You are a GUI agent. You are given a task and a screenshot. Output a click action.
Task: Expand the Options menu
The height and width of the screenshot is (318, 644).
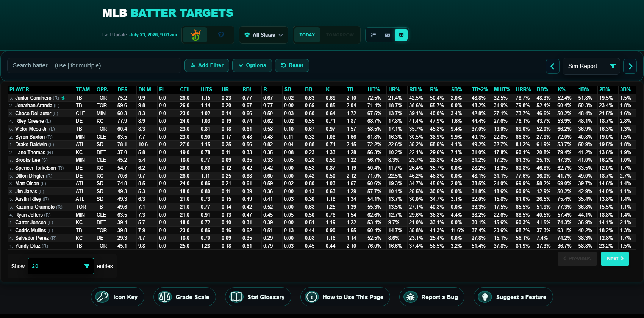pyautogui.click(x=252, y=65)
